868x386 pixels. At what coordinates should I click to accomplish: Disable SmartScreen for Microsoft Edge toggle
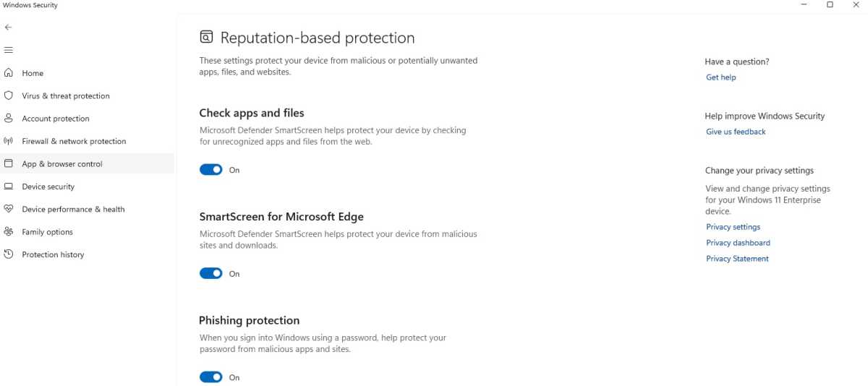(x=211, y=274)
